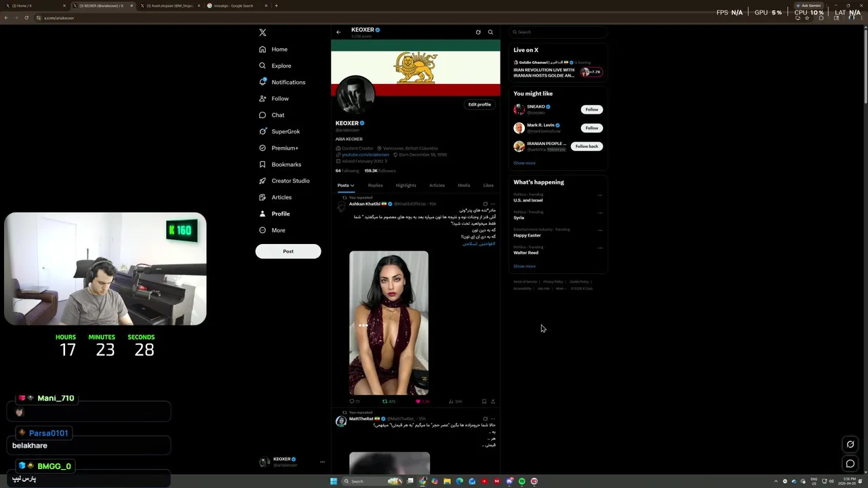868x488 pixels.
Task: Follow SNEAKO
Action: click(592, 109)
